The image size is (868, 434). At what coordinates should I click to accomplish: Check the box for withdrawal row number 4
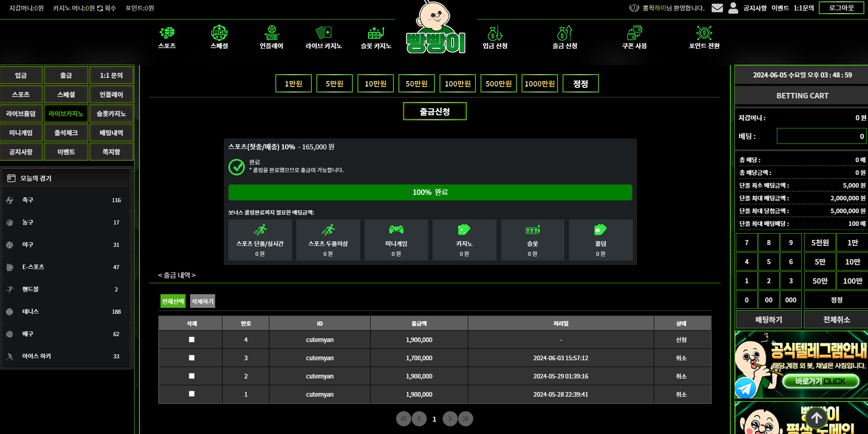tap(191, 340)
